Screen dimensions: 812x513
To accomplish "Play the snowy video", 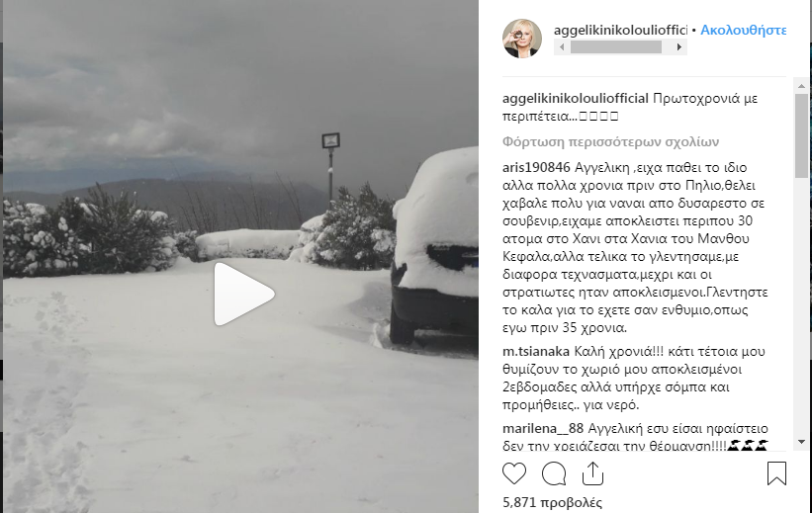I will 244,294.
